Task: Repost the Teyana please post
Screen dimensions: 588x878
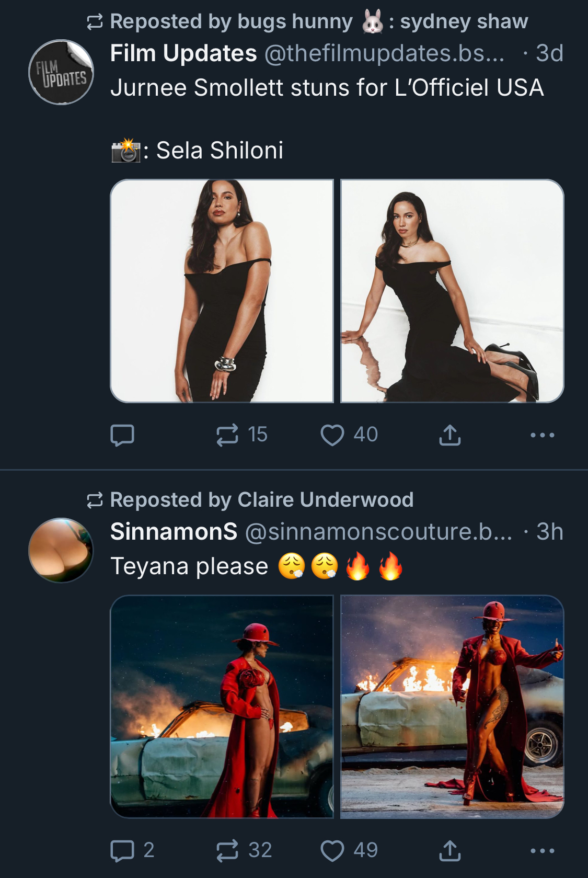Action: point(227,851)
